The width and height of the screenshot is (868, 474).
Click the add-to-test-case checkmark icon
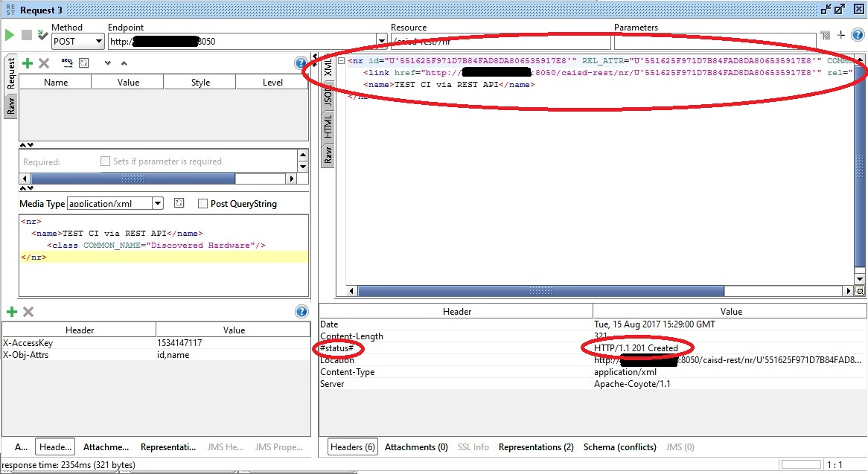[x=42, y=35]
